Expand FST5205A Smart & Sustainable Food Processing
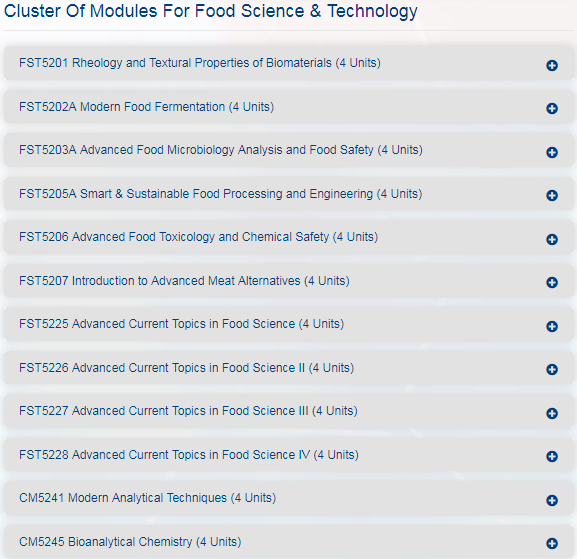577x559 pixels. [x=288, y=194]
